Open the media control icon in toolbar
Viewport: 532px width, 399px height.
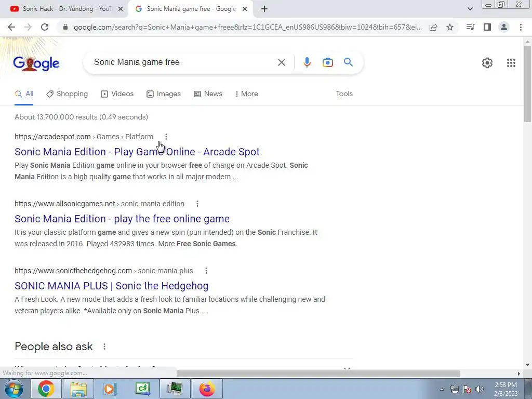pos(470,27)
